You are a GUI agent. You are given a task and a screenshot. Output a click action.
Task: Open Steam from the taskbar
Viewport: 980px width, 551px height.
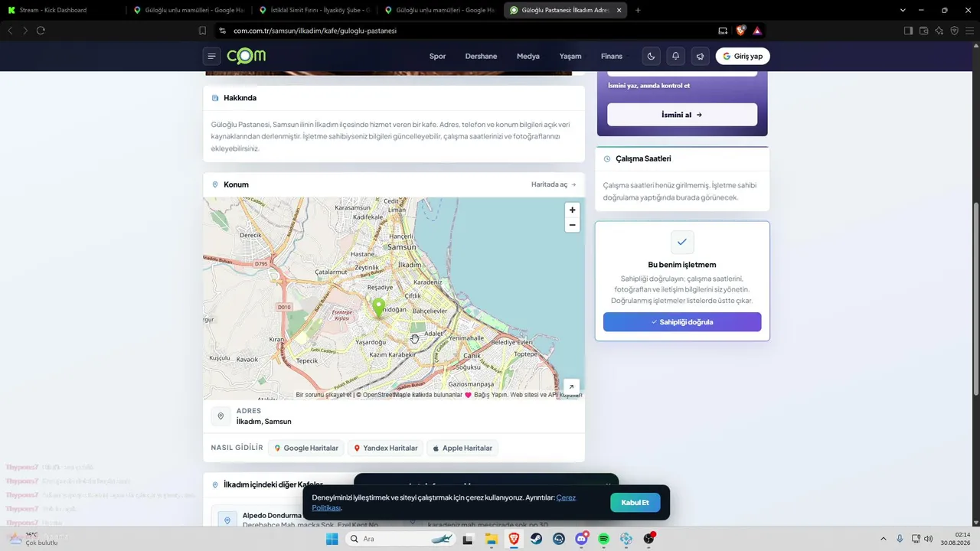(536, 539)
